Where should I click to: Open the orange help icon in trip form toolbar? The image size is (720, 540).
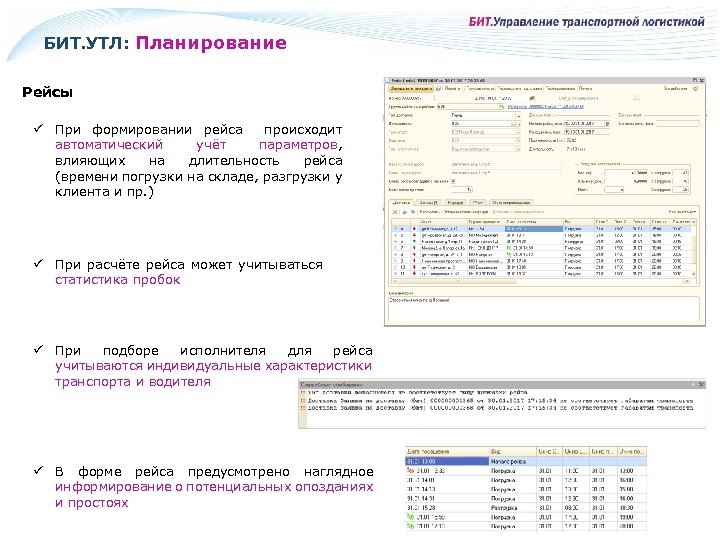695,88
